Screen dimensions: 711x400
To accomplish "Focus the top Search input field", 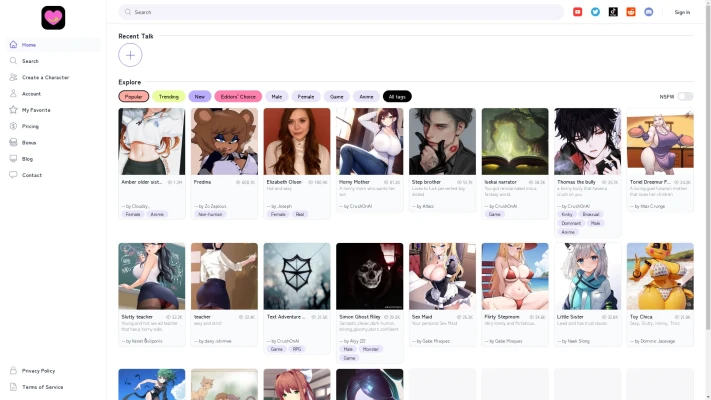I will click(341, 12).
